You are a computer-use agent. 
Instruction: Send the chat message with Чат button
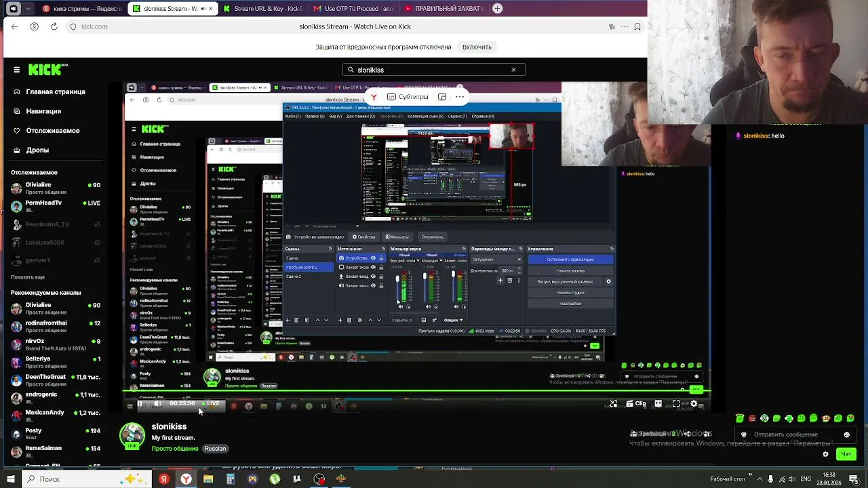pos(846,454)
